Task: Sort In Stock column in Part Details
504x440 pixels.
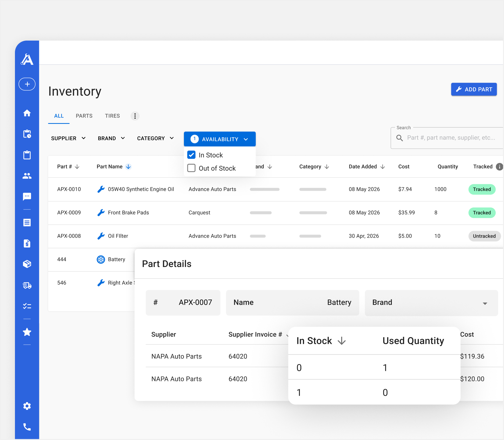Action: pyautogui.click(x=342, y=341)
